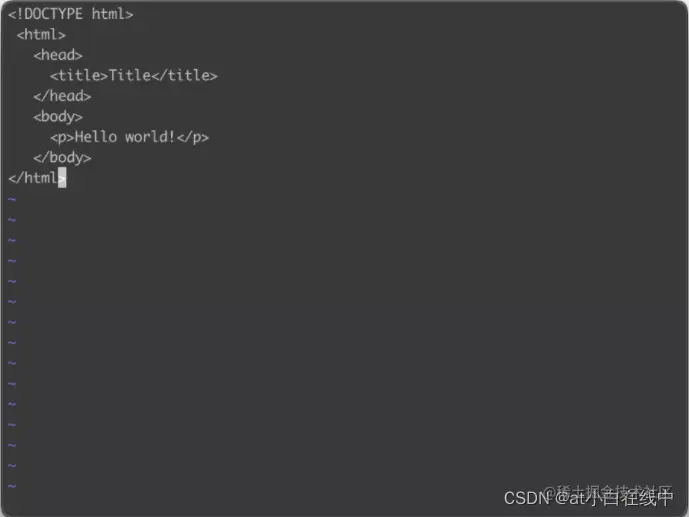The width and height of the screenshot is (689, 517).
Task: Click the closing title tag
Action: 185,76
